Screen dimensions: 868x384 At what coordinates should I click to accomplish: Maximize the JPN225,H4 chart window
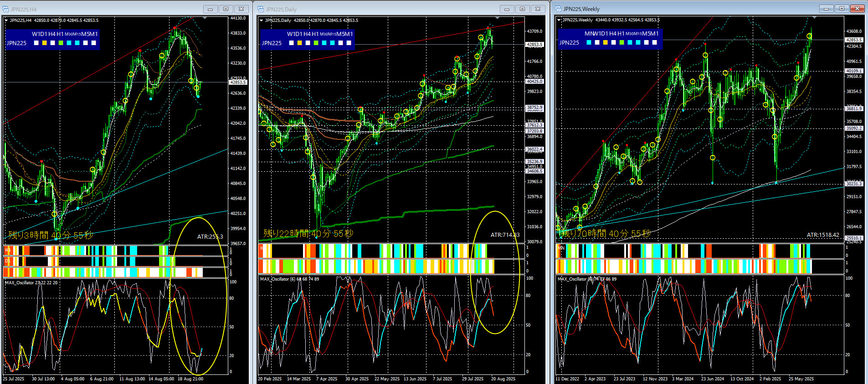226,9
